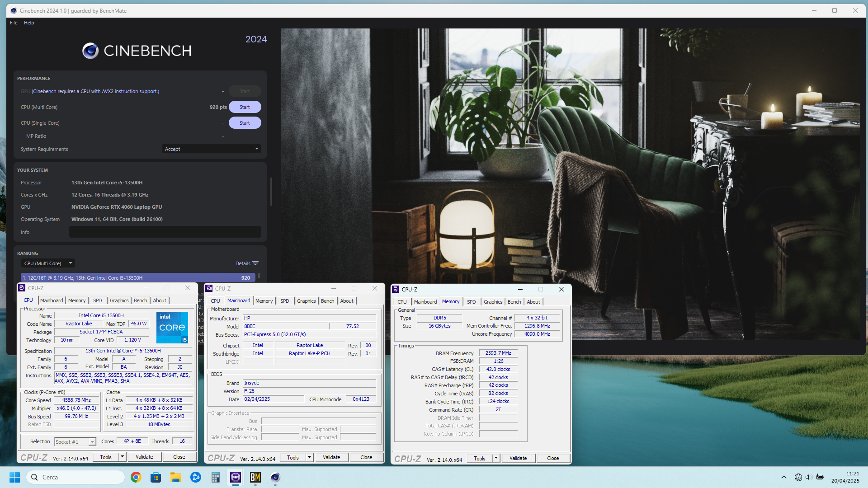The height and width of the screenshot is (488, 868).
Task: Open Calculator taskbar icon
Action: tap(215, 477)
